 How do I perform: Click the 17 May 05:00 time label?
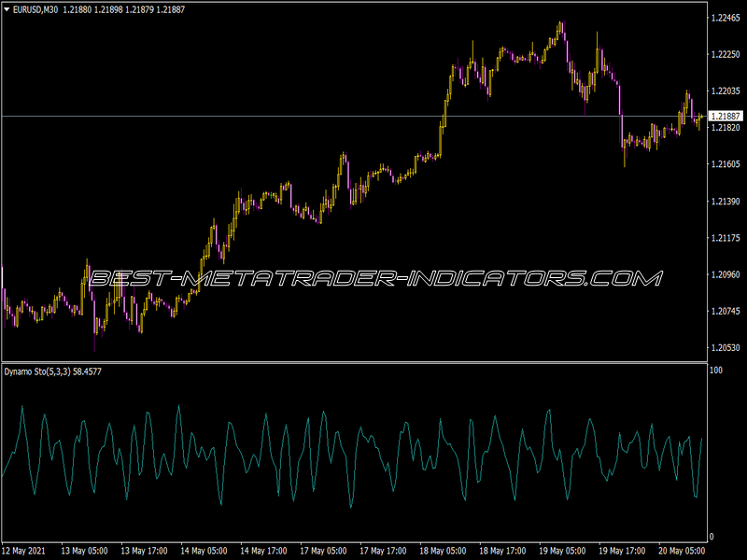pyautogui.click(x=323, y=551)
